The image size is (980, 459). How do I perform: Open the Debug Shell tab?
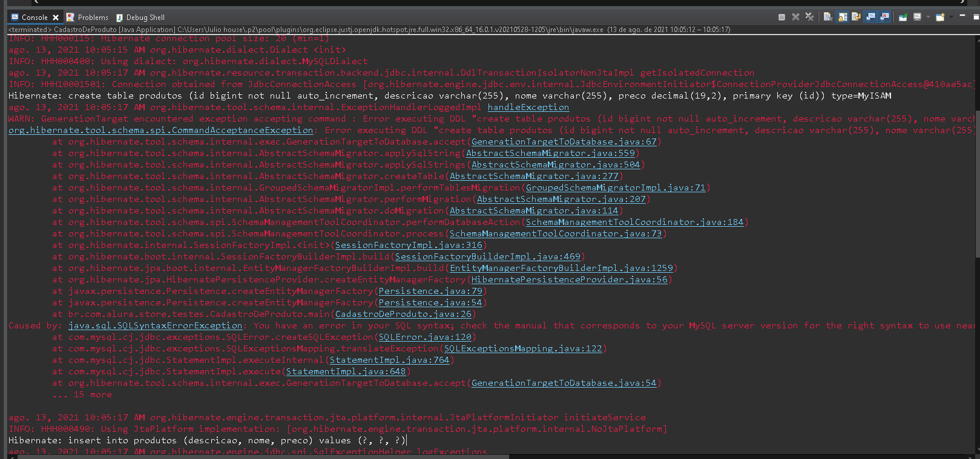point(140,18)
